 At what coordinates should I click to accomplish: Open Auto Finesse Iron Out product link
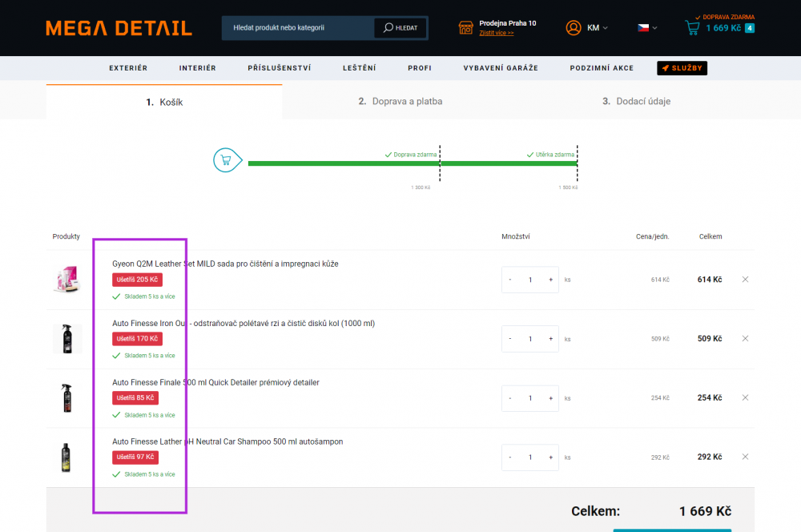244,323
